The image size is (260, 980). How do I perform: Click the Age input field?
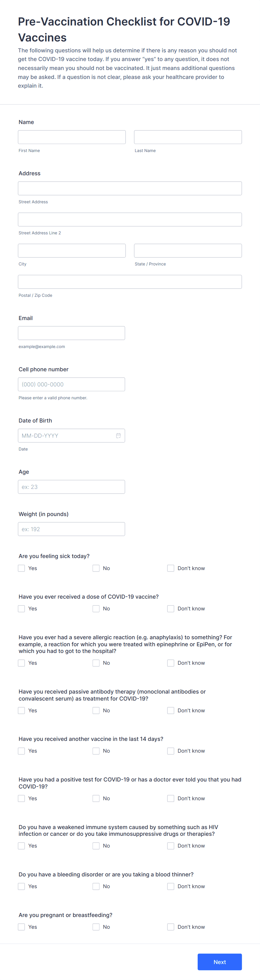(x=72, y=487)
